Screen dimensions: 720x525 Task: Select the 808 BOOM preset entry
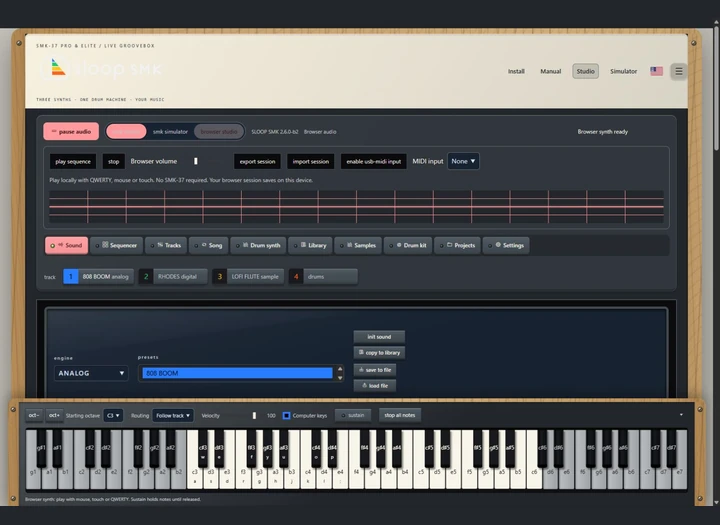[237, 373]
